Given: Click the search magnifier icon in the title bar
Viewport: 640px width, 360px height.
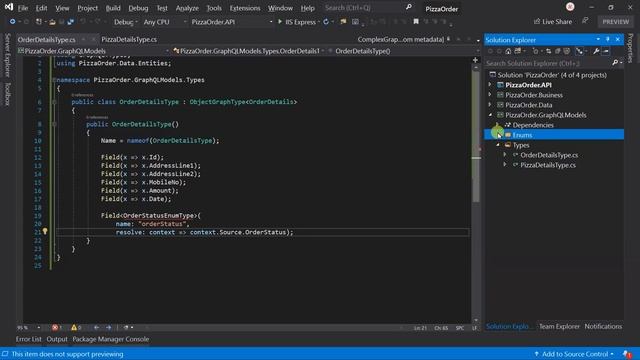Looking at the screenshot, I should click(x=409, y=7).
